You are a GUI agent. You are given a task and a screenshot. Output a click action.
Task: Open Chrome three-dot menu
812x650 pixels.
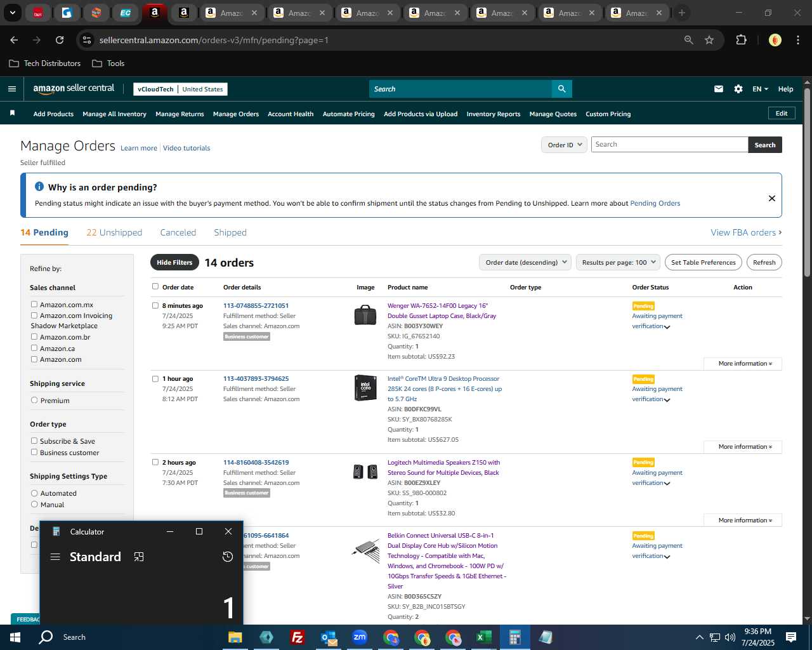coord(797,40)
